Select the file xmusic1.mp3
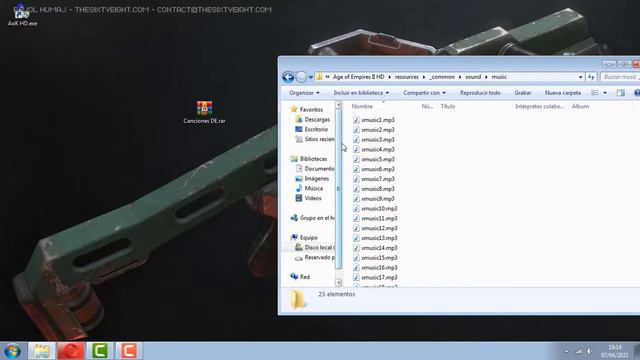Screen dimensions: 640x360 pyautogui.click(x=373, y=120)
